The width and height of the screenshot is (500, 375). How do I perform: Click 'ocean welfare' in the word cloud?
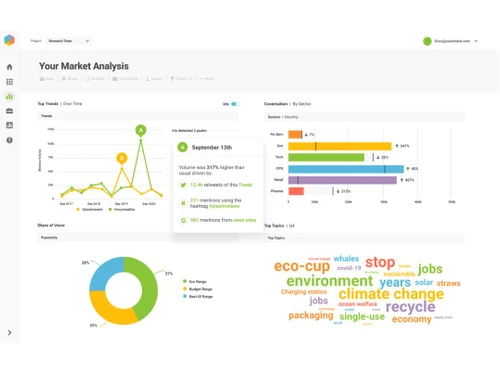click(x=358, y=304)
